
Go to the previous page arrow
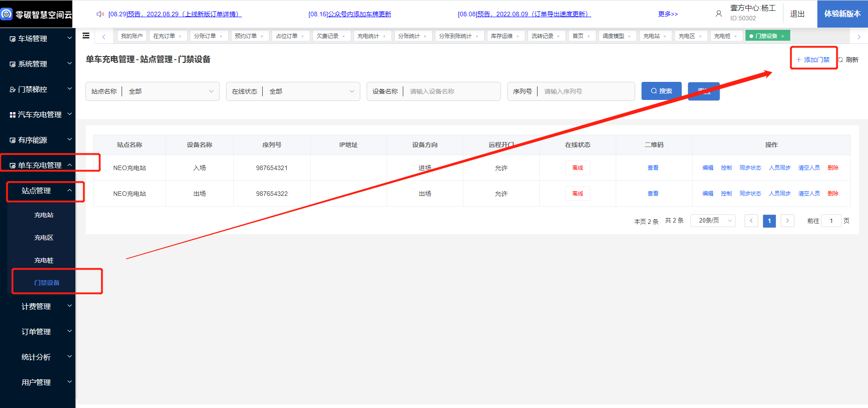click(751, 221)
